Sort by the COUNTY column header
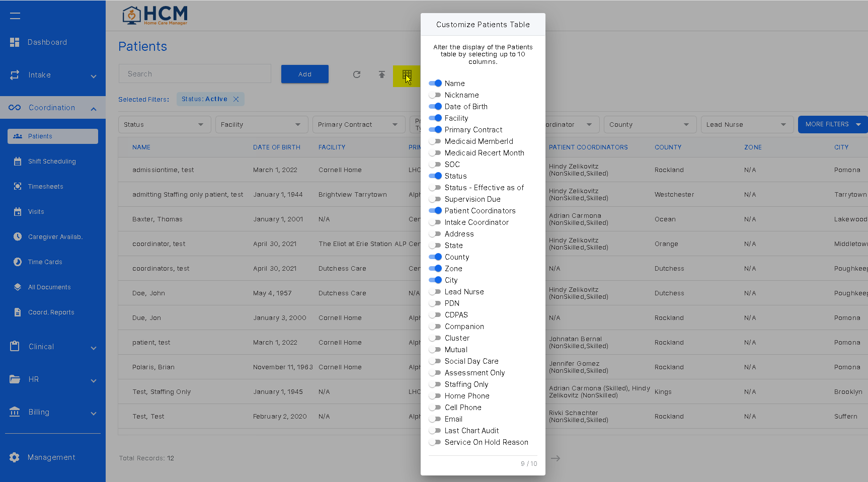868x482 pixels. [x=668, y=147]
